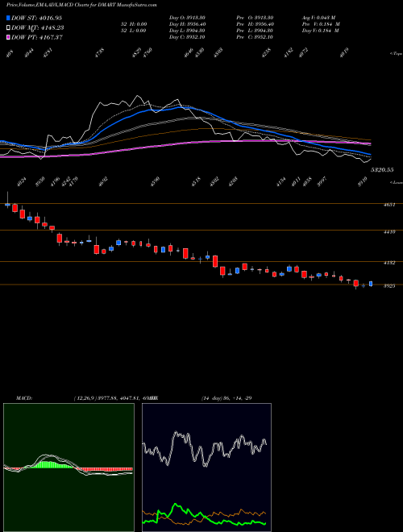Viewport: 403px width, 532px height.
Task: Click the 'Pre V: 0.184 M' value
Action: [321, 24]
